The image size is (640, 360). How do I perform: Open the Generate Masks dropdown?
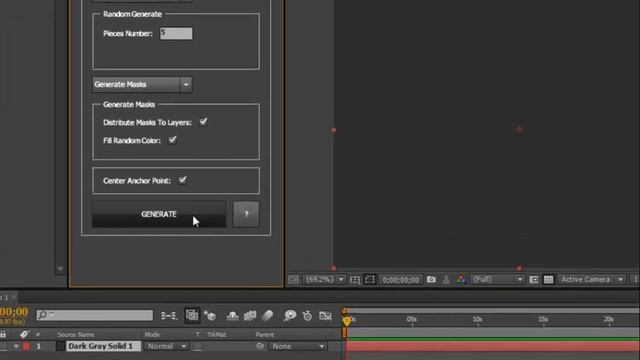(142, 84)
